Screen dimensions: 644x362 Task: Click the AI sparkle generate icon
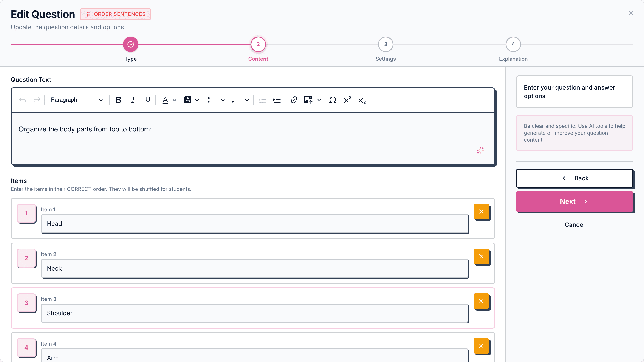click(x=480, y=150)
